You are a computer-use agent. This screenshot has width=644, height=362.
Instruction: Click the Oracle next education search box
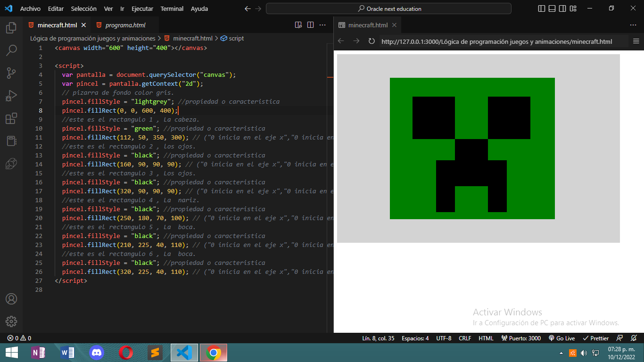pos(388,8)
